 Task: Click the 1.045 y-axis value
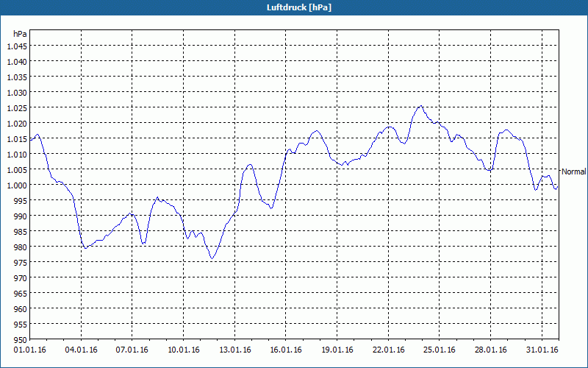tap(17, 46)
